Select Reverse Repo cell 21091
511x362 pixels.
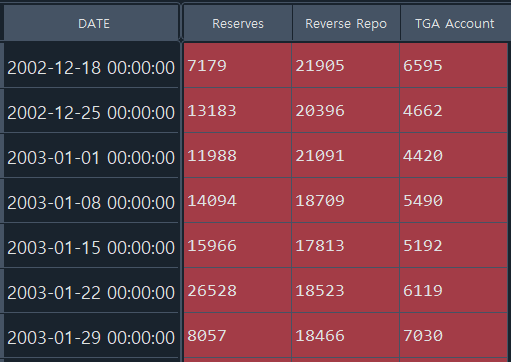pos(346,155)
